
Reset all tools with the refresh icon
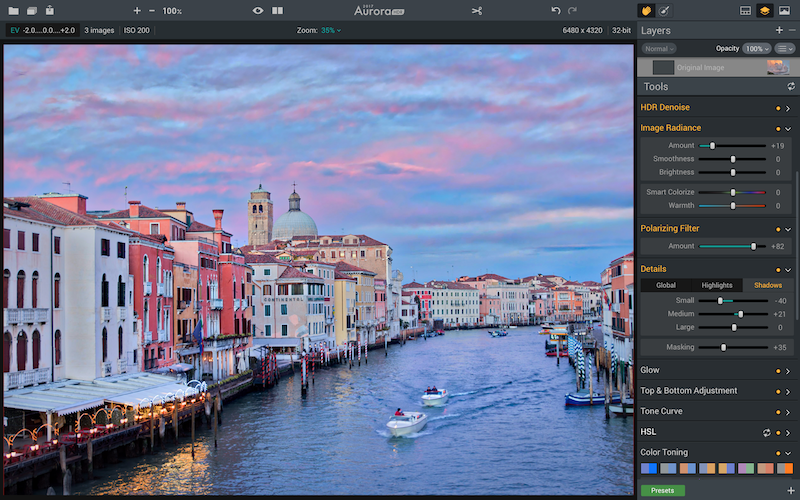[791, 87]
